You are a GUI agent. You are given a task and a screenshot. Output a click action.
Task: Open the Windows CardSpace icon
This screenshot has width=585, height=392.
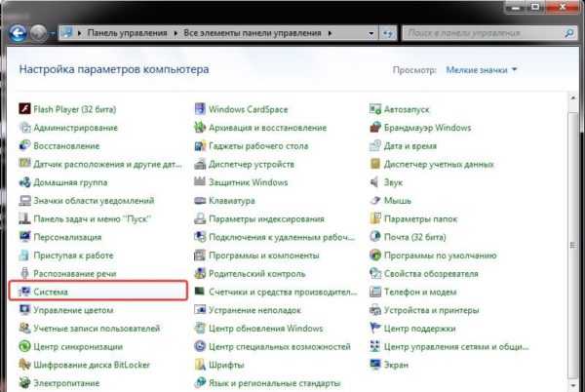200,109
